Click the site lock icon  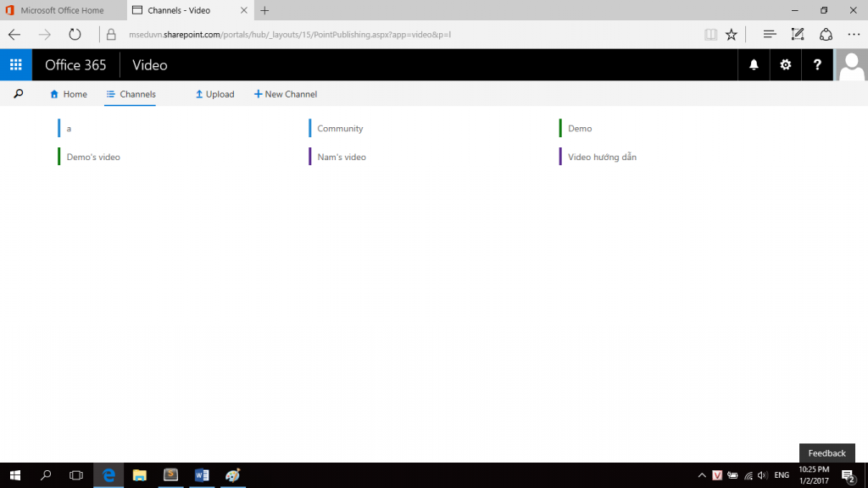pos(111,34)
